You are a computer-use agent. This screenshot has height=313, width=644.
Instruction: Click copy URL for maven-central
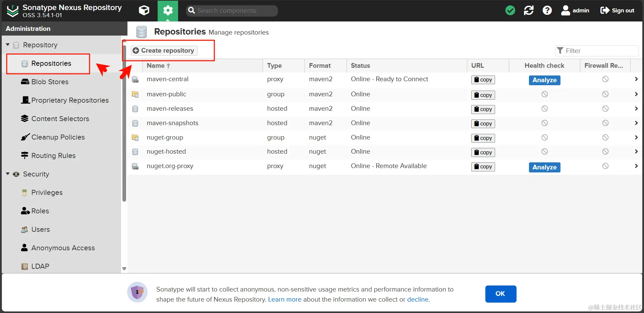(x=483, y=80)
